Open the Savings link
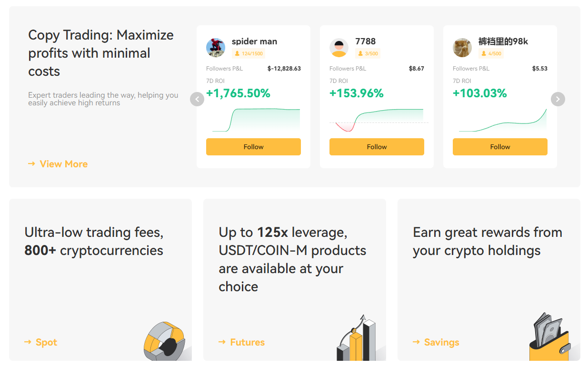This screenshot has height=367, width=588. click(x=436, y=342)
